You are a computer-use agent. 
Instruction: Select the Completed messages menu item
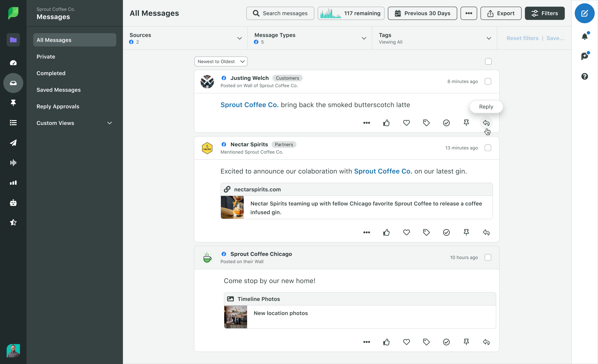click(51, 73)
